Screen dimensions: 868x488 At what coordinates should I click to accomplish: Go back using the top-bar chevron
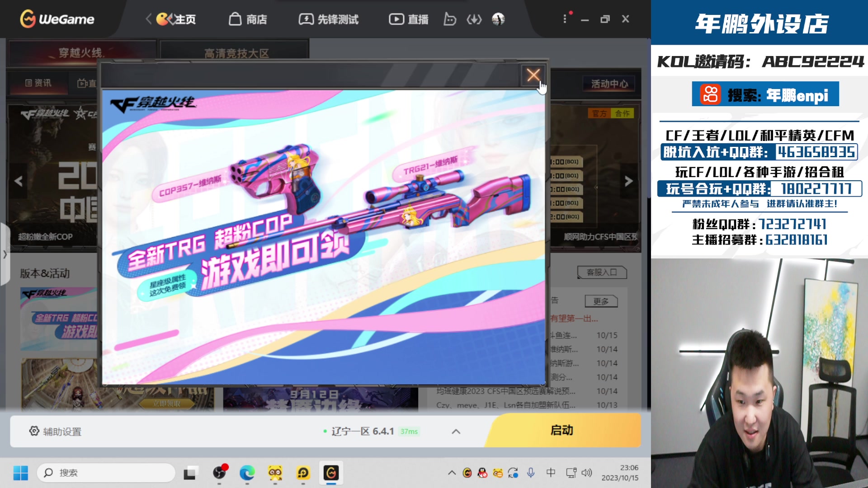pos(148,19)
